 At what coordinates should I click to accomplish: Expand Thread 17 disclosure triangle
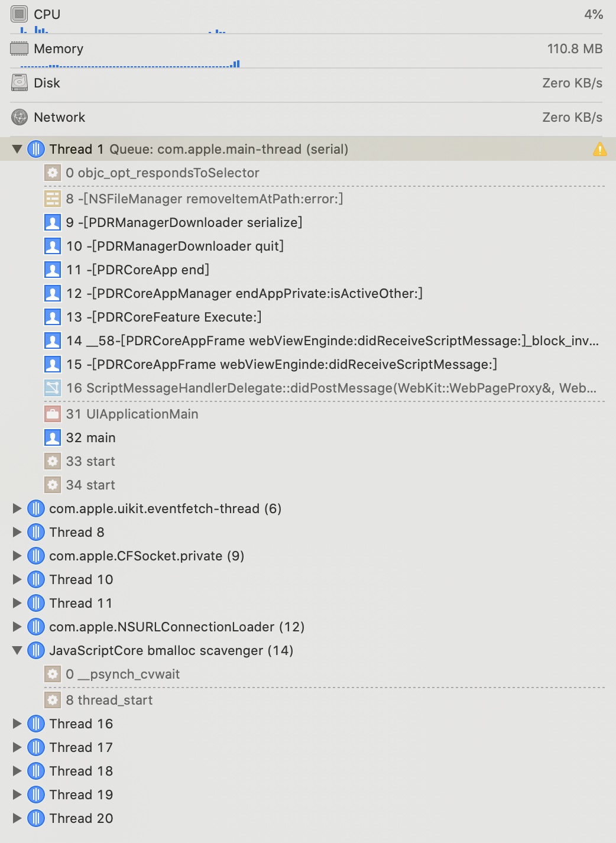[x=17, y=747]
